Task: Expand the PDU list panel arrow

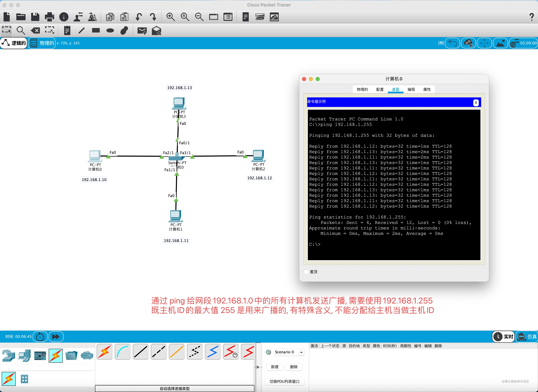Action: coord(258,367)
